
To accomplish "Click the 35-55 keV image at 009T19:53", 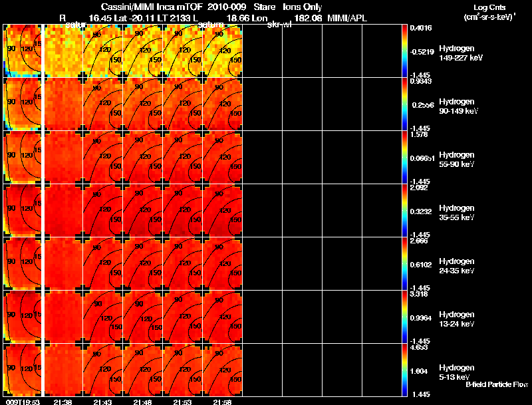I will [x=23, y=211].
